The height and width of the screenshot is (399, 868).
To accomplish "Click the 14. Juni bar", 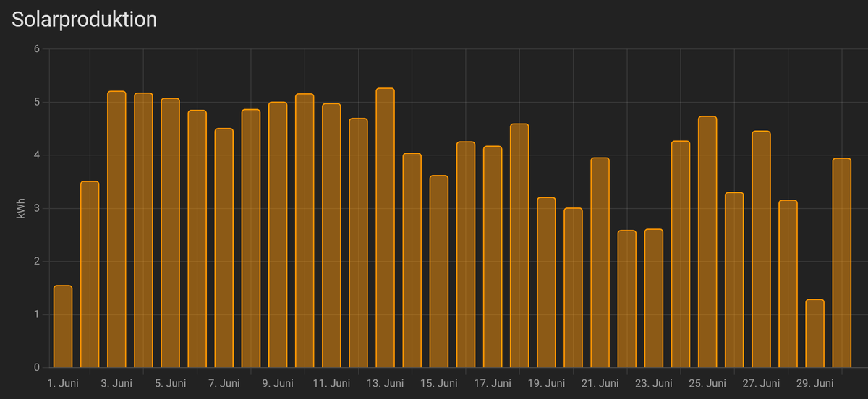I will (412, 261).
